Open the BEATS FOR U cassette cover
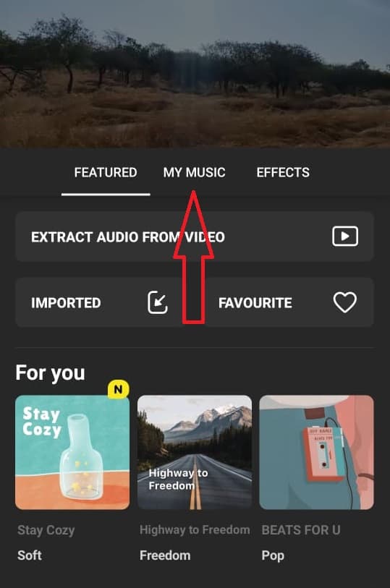The image size is (390, 588). [316, 452]
